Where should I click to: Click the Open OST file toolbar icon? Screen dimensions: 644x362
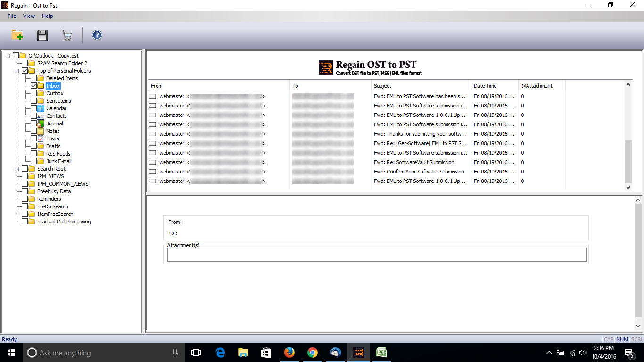(17, 35)
